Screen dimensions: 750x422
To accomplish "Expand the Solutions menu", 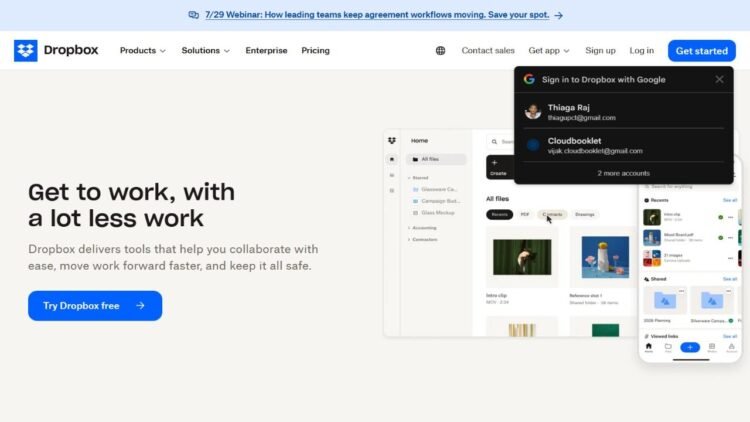I will tap(205, 51).
